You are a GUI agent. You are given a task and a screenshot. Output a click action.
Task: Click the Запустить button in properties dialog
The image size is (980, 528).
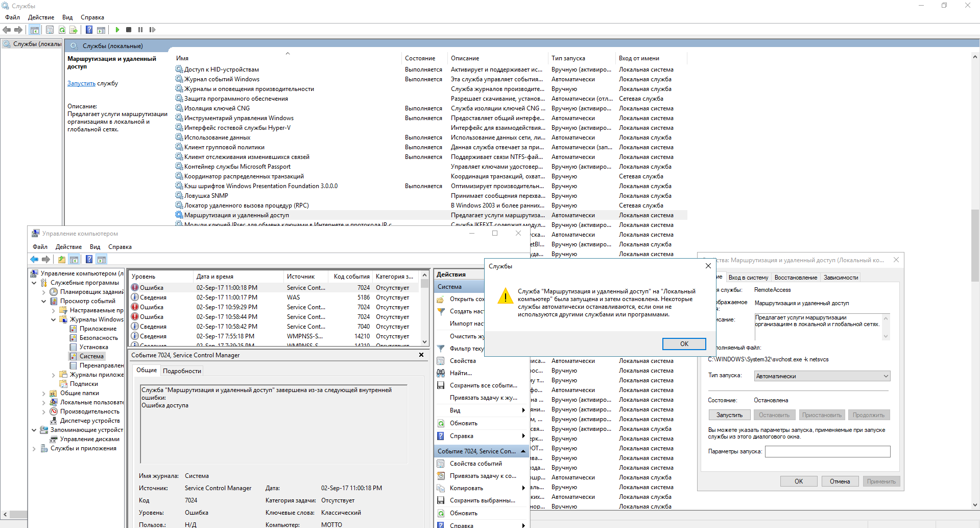(729, 415)
